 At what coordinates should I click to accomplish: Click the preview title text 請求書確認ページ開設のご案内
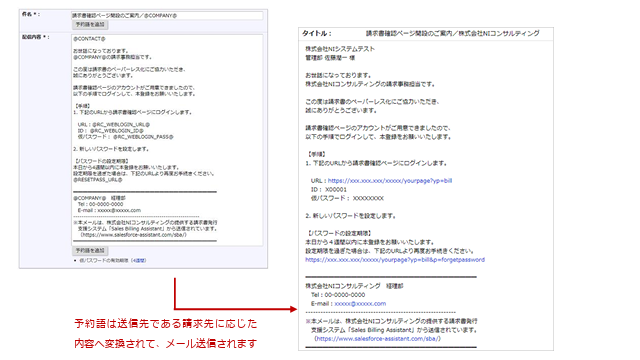point(409,33)
